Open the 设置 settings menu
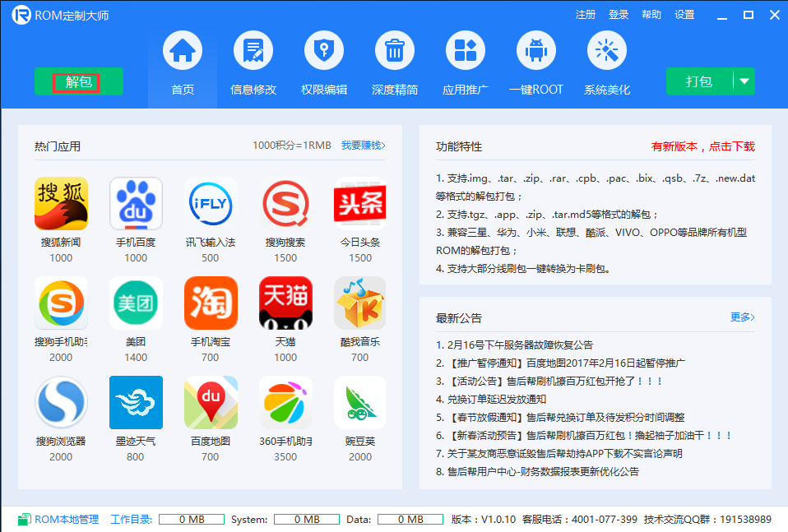 tap(686, 14)
